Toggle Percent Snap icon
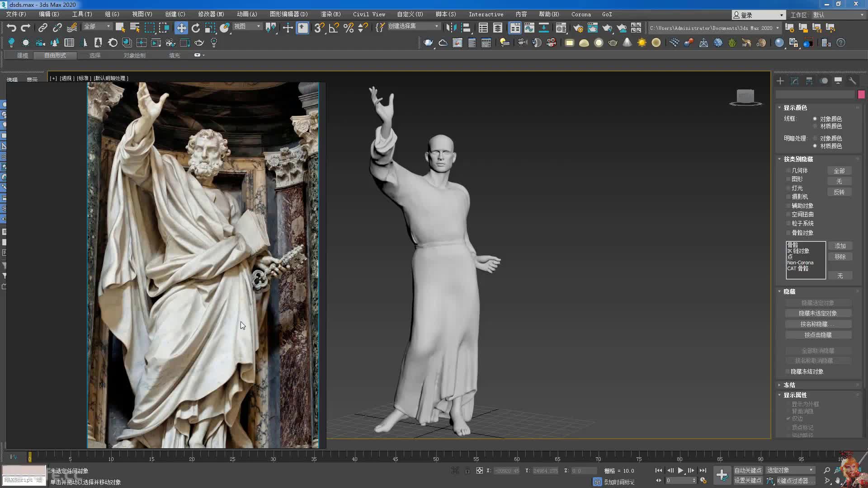The height and width of the screenshot is (488, 868). [x=348, y=28]
